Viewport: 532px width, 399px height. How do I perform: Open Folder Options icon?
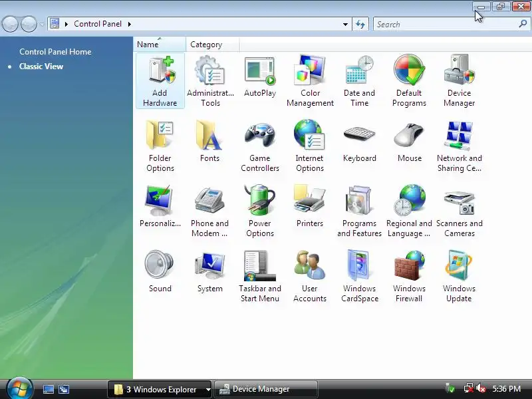click(160, 146)
